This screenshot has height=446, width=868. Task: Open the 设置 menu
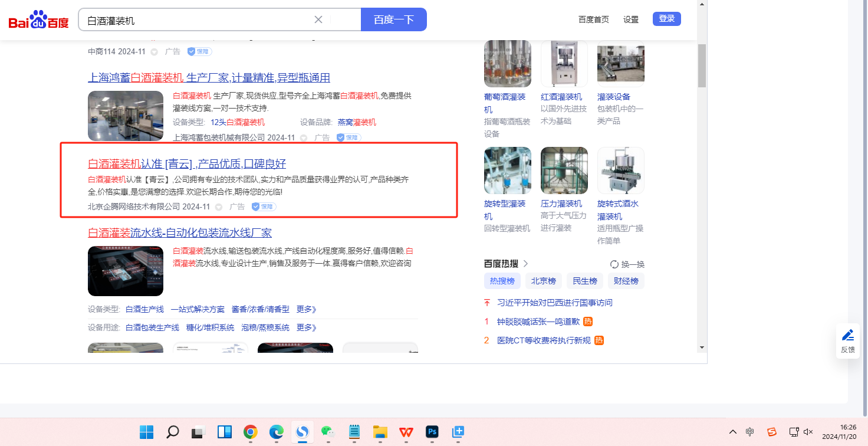click(631, 19)
